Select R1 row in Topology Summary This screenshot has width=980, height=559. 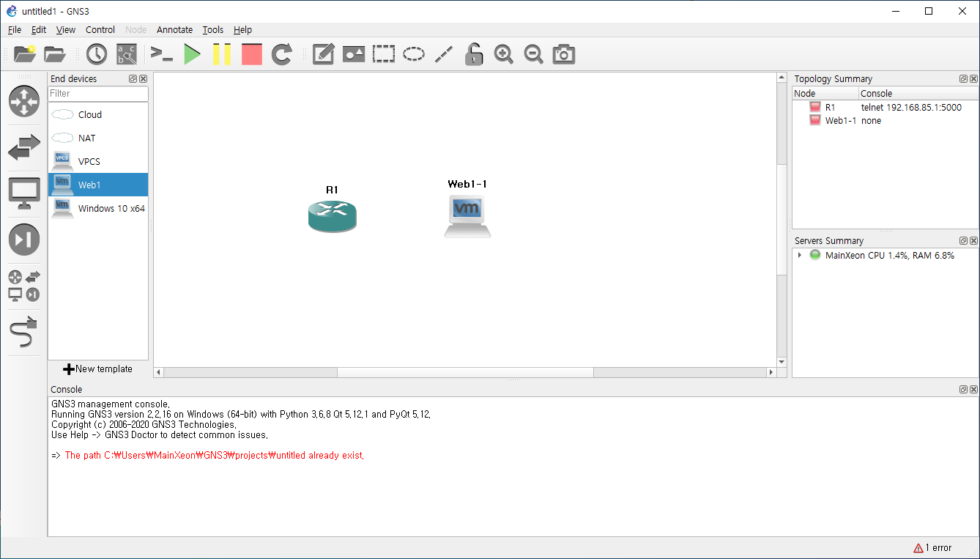[x=886, y=107]
